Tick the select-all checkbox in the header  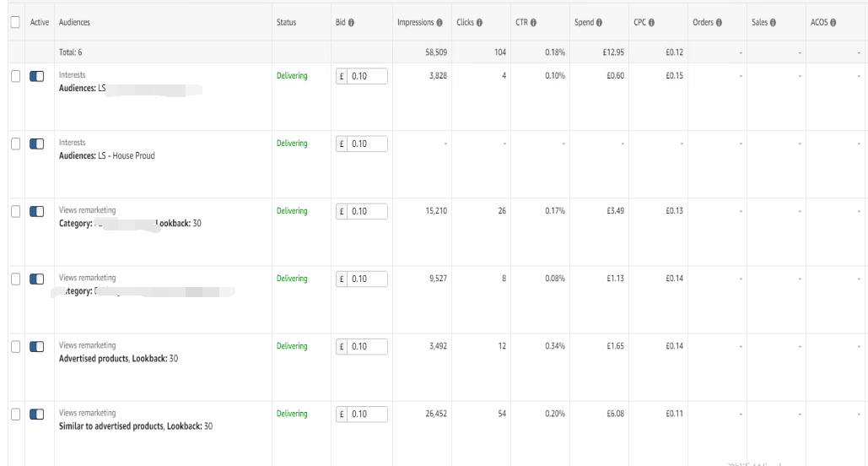(x=15, y=22)
